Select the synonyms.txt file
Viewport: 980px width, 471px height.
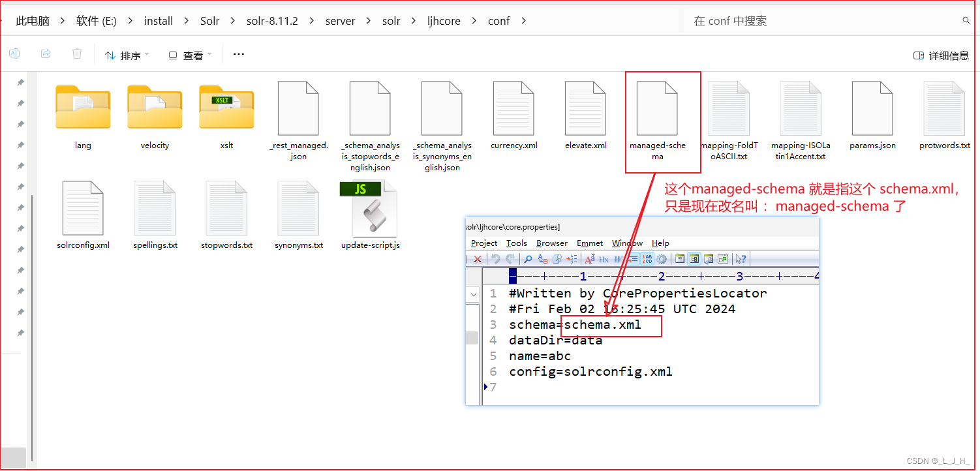click(298, 215)
